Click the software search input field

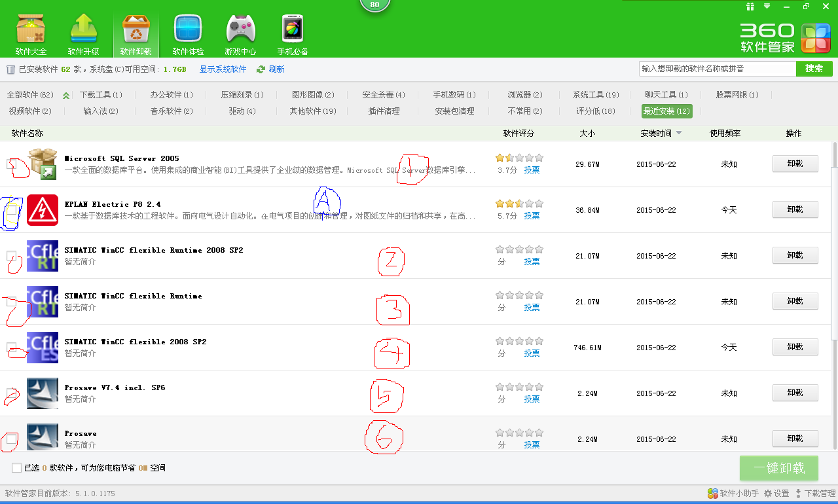(x=718, y=69)
